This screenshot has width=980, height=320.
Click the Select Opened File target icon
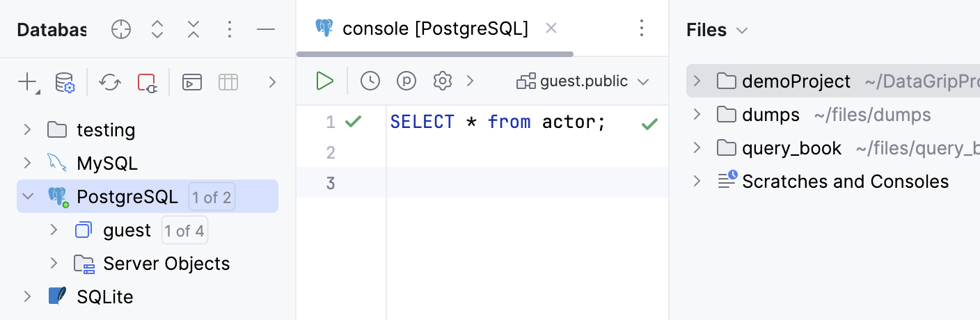pyautogui.click(x=121, y=29)
